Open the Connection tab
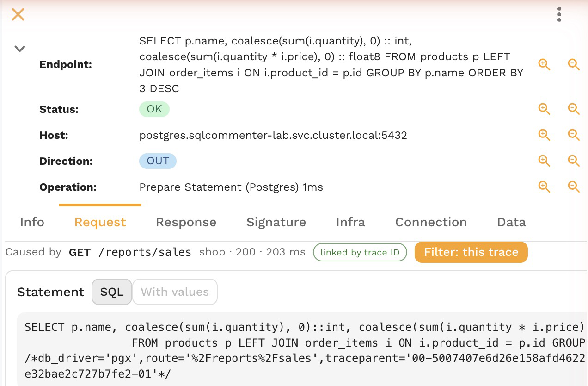This screenshot has width=588, height=386. 431,222
